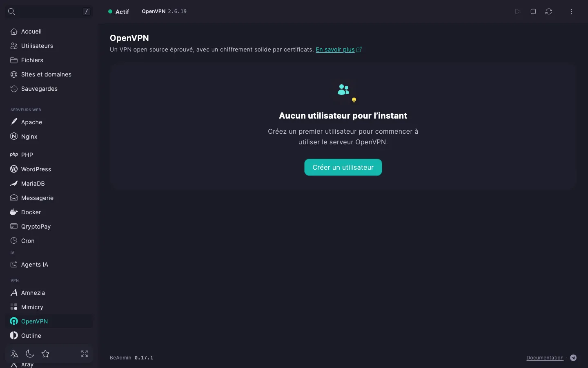The image size is (588, 368).
Task: Click the Messagerie envelope icon
Action: point(14,197)
